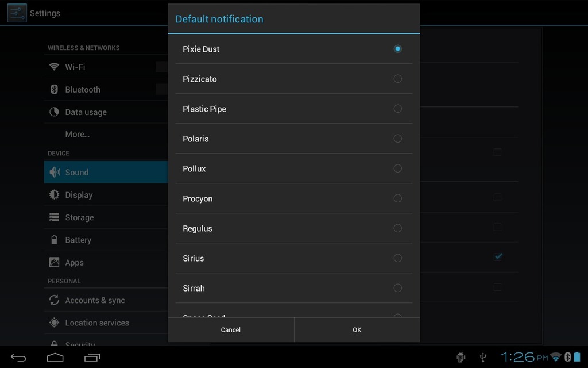Open the Wi-Fi settings entry
This screenshot has width=588, height=368.
point(106,67)
